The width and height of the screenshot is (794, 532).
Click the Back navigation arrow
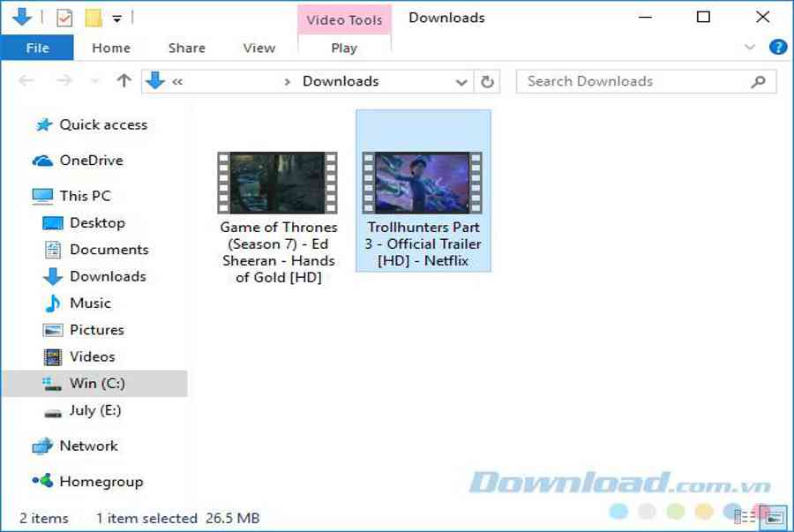click(26, 81)
